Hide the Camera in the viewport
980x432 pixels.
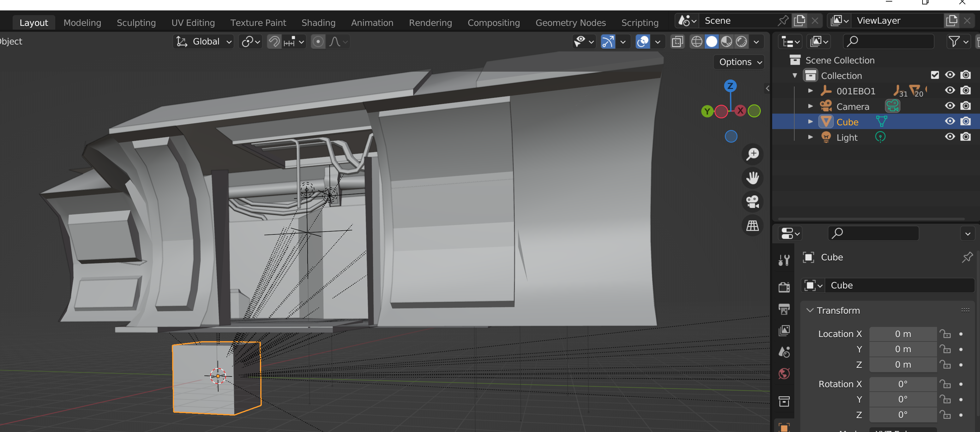tap(950, 106)
